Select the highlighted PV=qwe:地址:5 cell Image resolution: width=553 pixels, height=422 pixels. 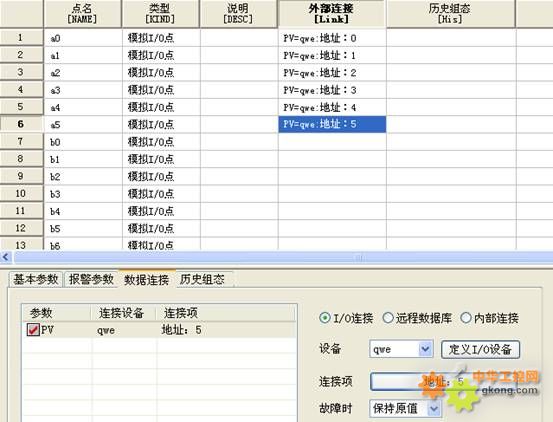(x=332, y=124)
